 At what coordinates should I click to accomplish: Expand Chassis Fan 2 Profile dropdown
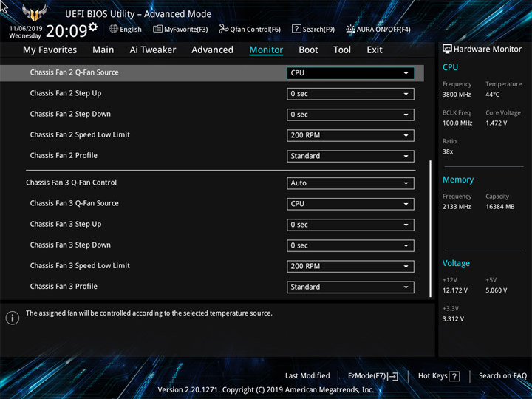[350, 156]
